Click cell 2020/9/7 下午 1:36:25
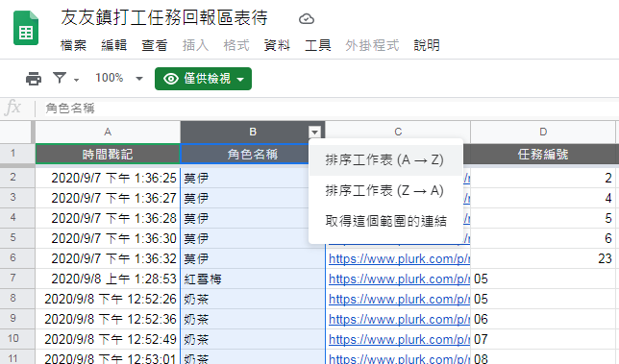The image size is (619, 364). (108, 178)
